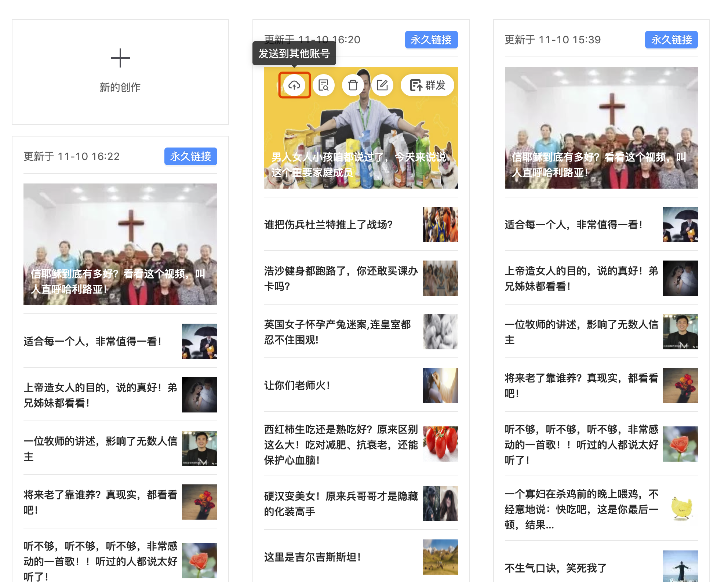Open the preview article icon

point(324,85)
